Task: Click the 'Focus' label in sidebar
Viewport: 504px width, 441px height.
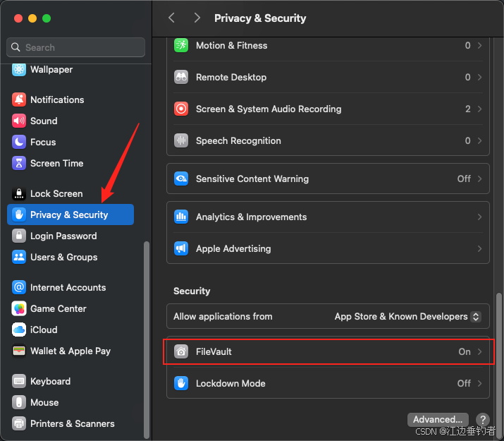Action: coord(43,142)
